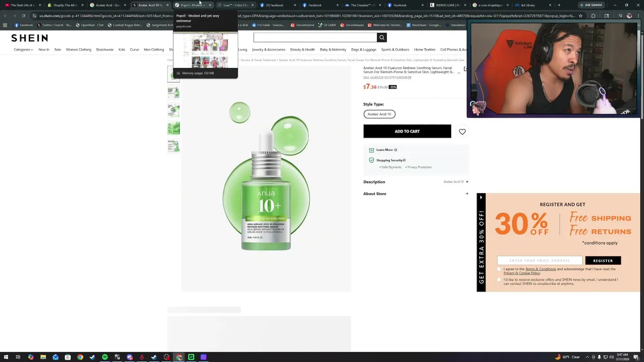Select the second product thumbnail image
644x362 pixels.
tap(174, 93)
